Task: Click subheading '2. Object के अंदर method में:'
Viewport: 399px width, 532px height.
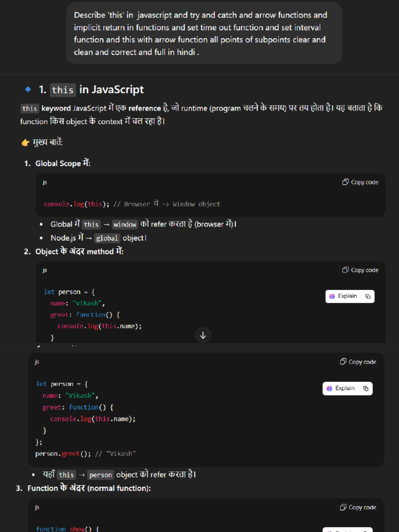Action: 74,252
